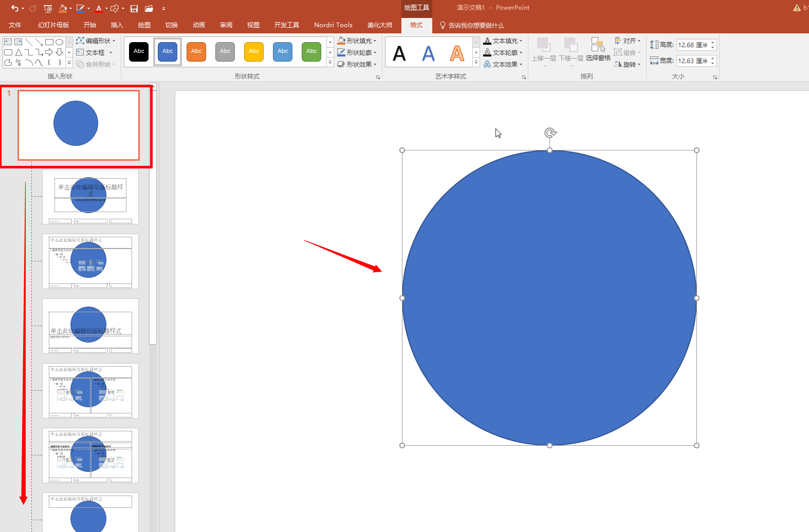Select the oval shape
This screenshot has width=809, height=532.
60,42
